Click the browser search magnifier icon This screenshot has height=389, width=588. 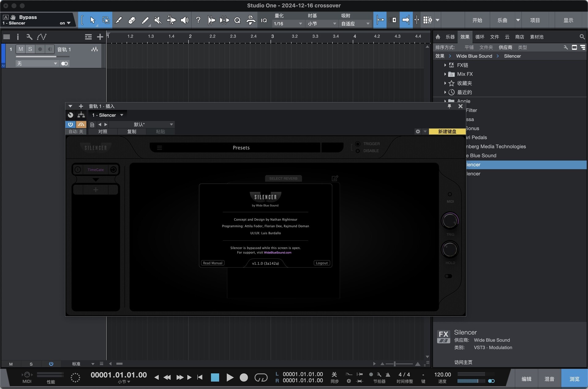click(x=582, y=37)
